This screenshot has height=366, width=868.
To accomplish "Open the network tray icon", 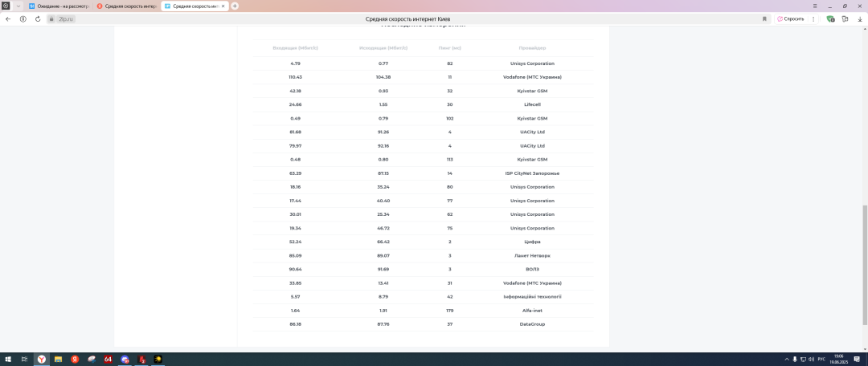I will (803, 360).
